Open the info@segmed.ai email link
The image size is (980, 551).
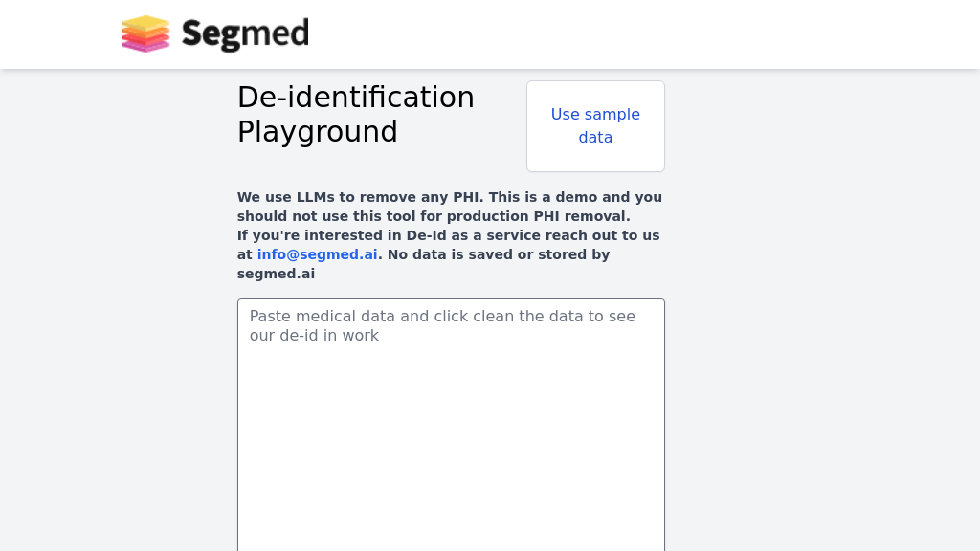[317, 254]
